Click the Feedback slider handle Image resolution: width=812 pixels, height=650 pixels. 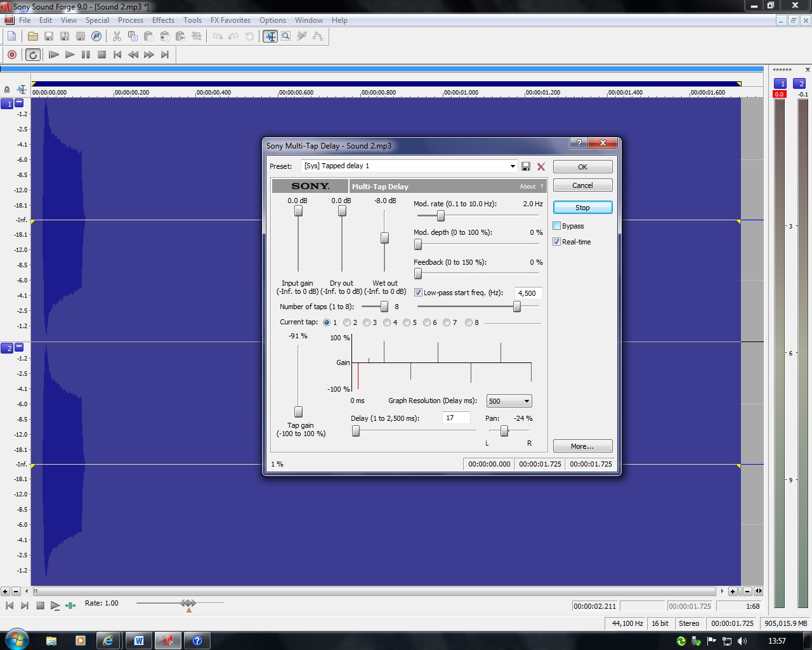click(418, 274)
